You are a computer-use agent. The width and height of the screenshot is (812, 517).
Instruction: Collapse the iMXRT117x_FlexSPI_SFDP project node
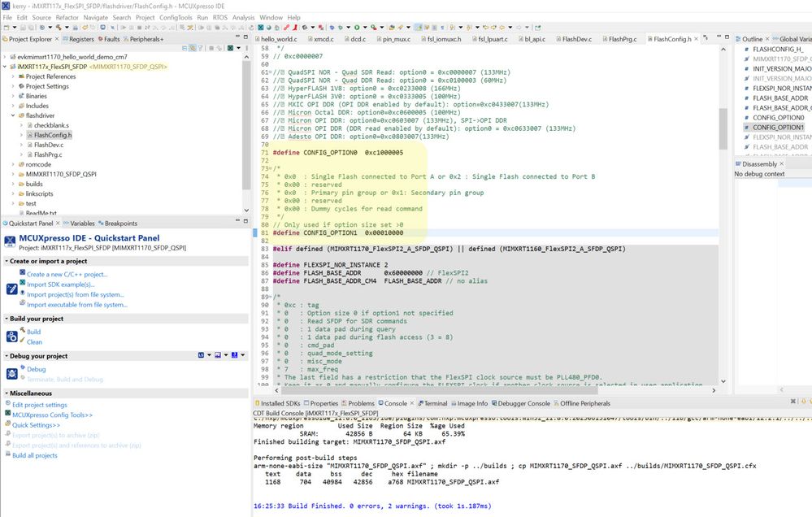coord(5,67)
